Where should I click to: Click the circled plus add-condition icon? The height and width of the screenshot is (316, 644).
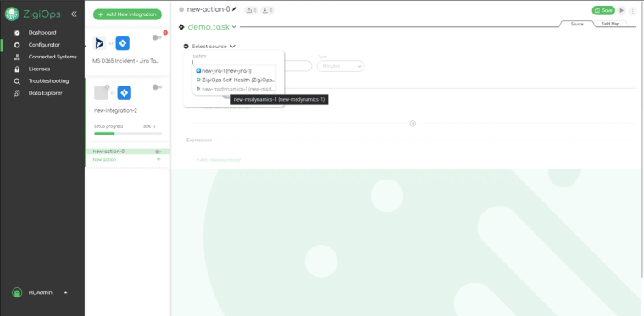point(413,124)
